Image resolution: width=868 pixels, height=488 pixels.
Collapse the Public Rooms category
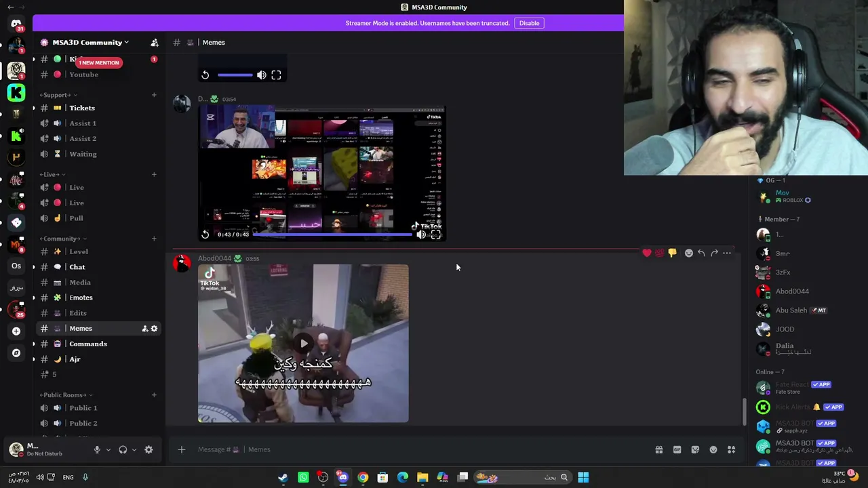tap(66, 394)
